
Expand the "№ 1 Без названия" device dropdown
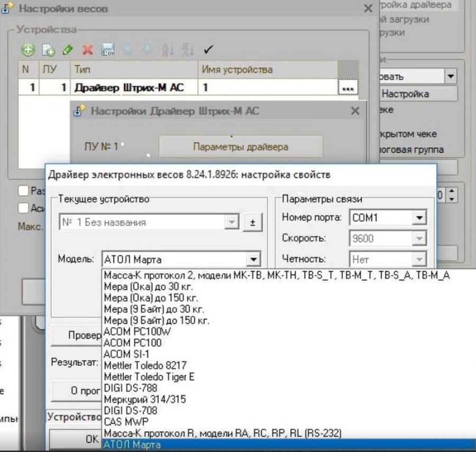tap(232, 222)
